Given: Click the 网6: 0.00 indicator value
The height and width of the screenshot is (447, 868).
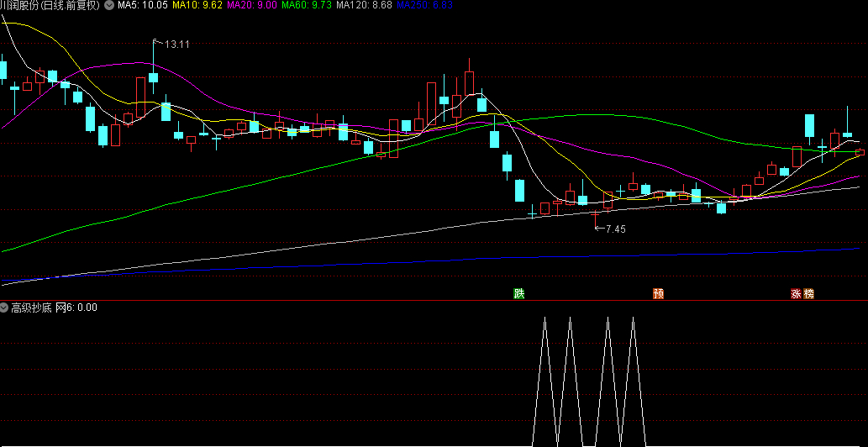Looking at the screenshot, I should (x=76, y=308).
